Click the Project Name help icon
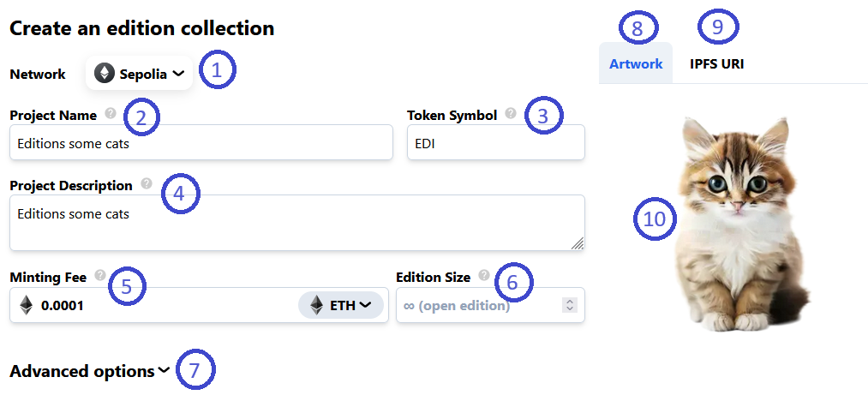Image resolution: width=868 pixels, height=395 pixels. click(x=110, y=113)
